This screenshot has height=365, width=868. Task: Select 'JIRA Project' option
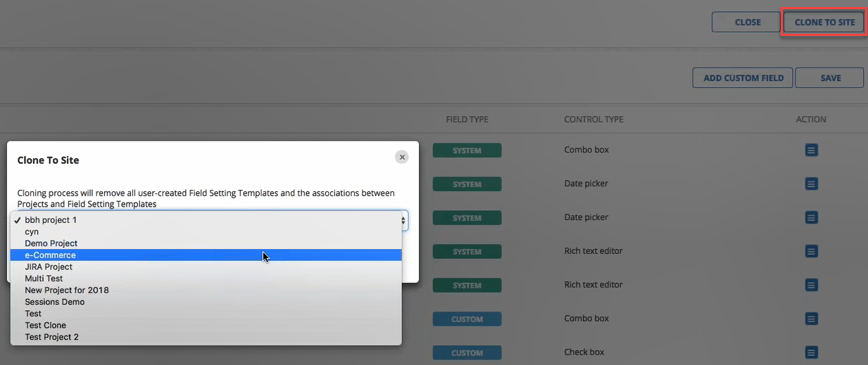tap(206, 267)
